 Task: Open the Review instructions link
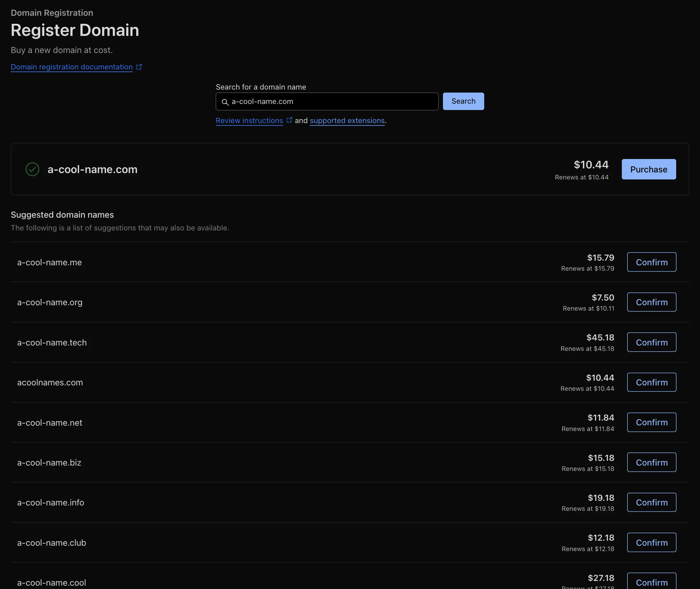[x=249, y=121]
